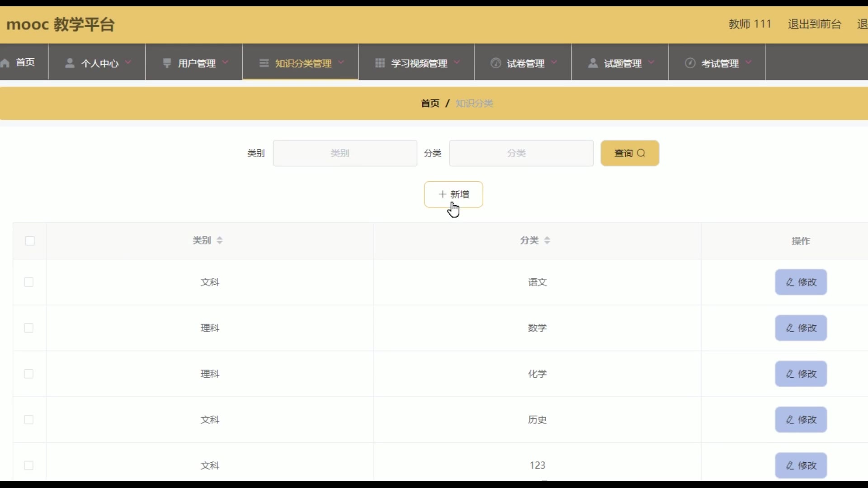This screenshot has width=868, height=488.
Task: Expand the 考试管理 menu chevron
Action: pos(749,62)
